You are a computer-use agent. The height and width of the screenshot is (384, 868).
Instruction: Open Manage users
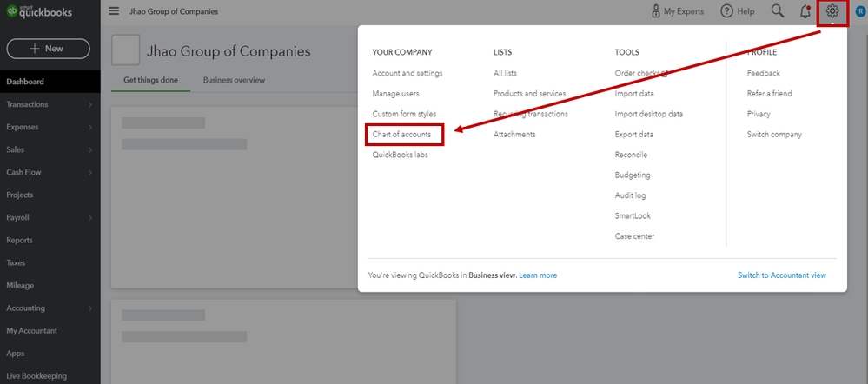click(396, 94)
